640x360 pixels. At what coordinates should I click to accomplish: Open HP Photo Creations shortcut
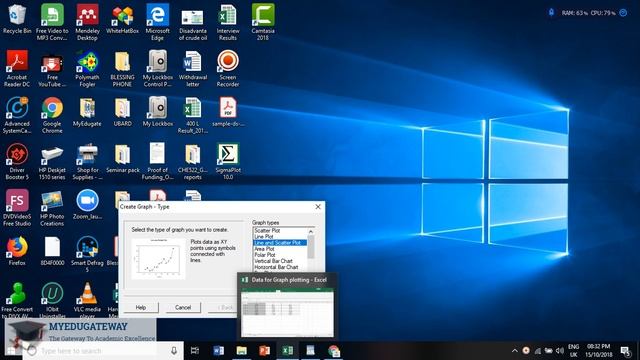(x=52, y=208)
